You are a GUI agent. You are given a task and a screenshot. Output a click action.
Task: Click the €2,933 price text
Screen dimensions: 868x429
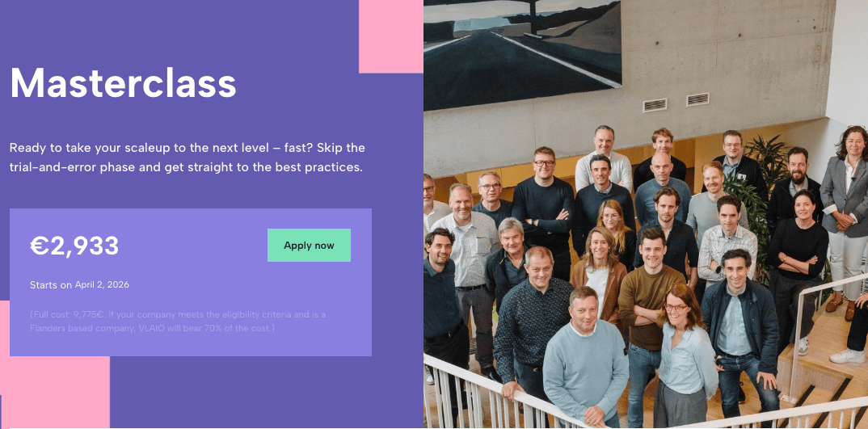[x=74, y=246]
